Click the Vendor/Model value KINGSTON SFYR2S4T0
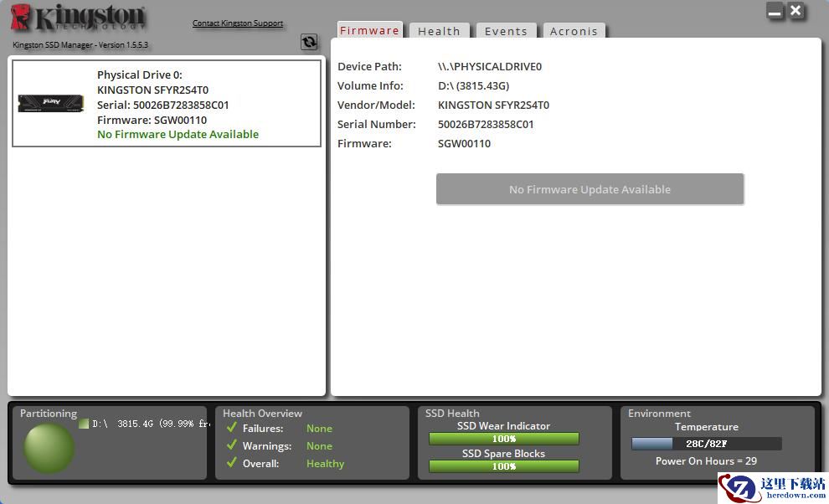The image size is (829, 504). 493,105
